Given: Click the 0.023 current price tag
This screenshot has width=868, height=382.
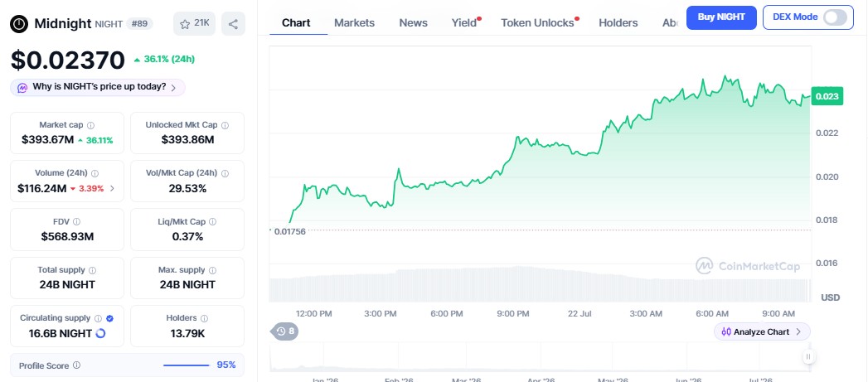Looking at the screenshot, I should (827, 96).
